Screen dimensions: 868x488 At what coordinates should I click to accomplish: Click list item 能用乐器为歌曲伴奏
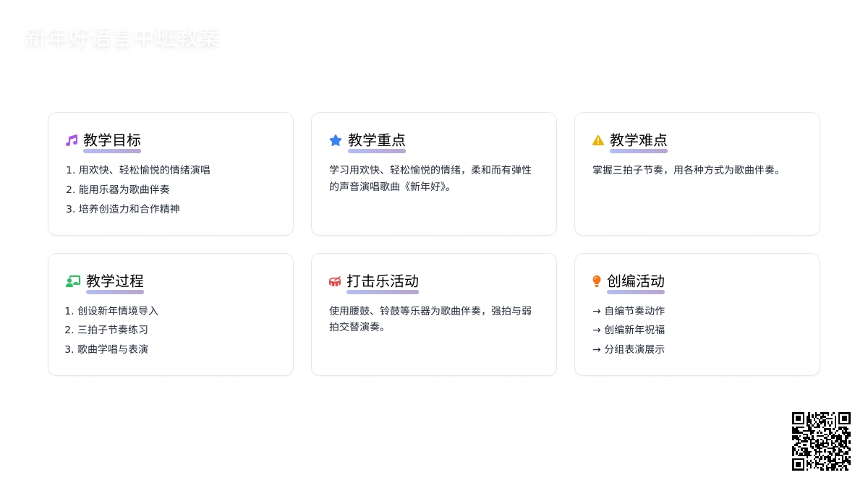click(x=124, y=189)
